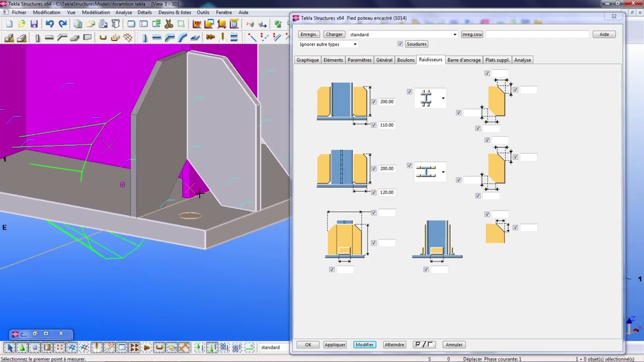This screenshot has height=362, width=644.
Task: Toggle checkbox next to the horizontal H-profile dropdown
Action: coord(409,165)
